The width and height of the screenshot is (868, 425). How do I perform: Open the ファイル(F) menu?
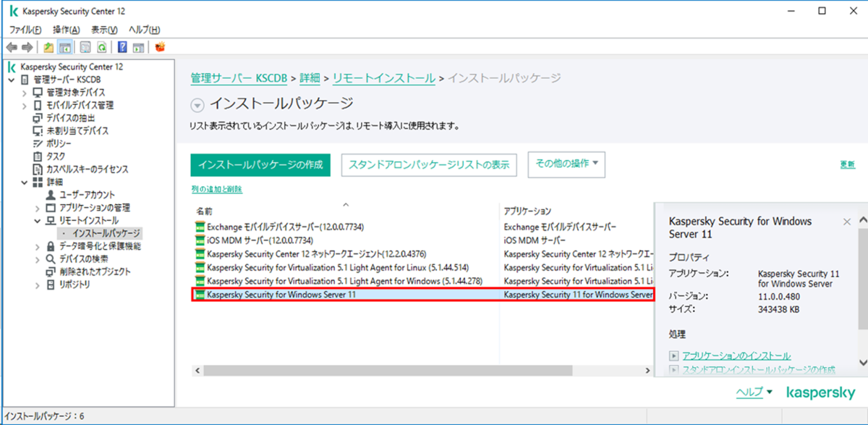(x=25, y=30)
